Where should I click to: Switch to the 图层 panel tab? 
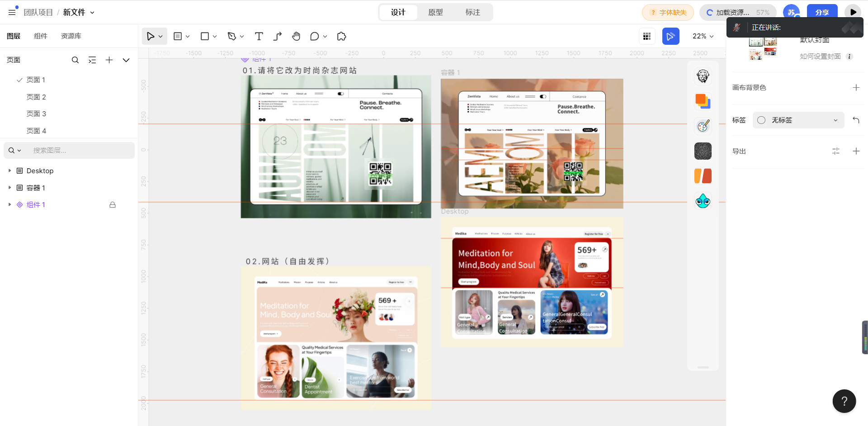pyautogui.click(x=14, y=36)
